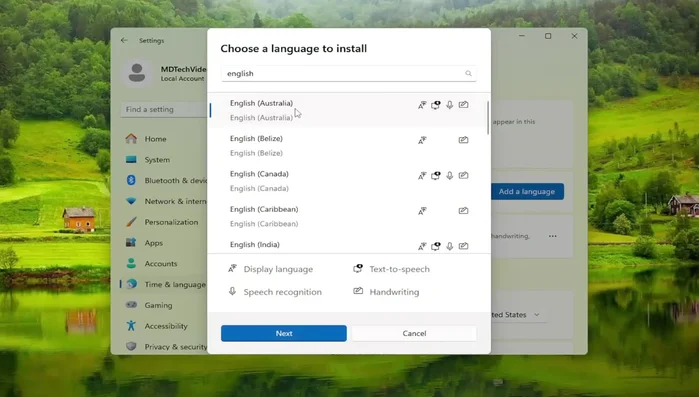699x397 pixels.
Task: Click the Personalization brush icon
Action: click(131, 222)
